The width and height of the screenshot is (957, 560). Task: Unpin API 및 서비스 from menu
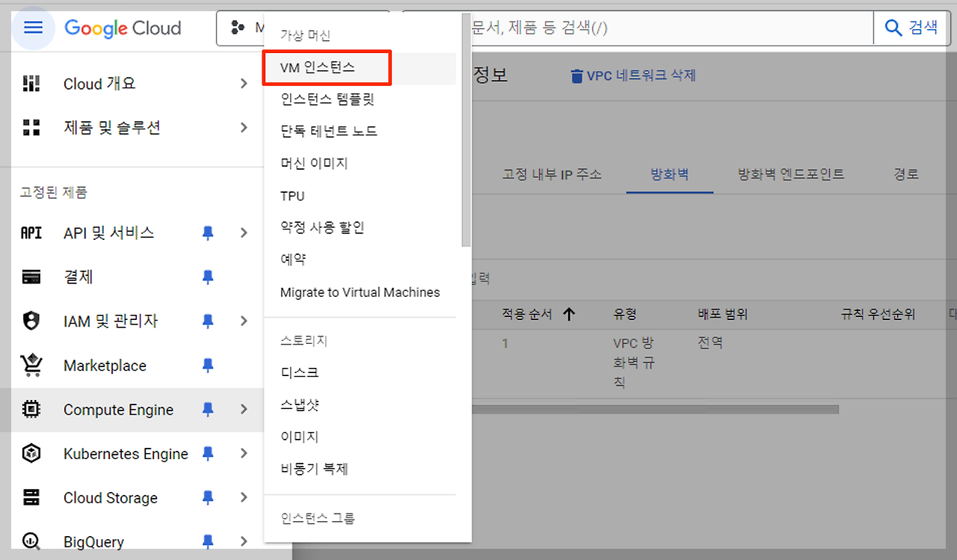[x=208, y=233]
